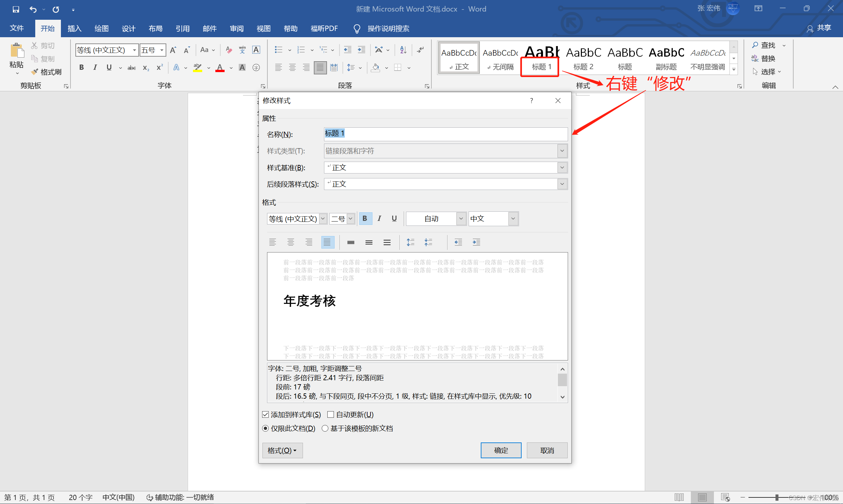
Task: Click the Italic icon in the dialog format row
Action: (379, 218)
